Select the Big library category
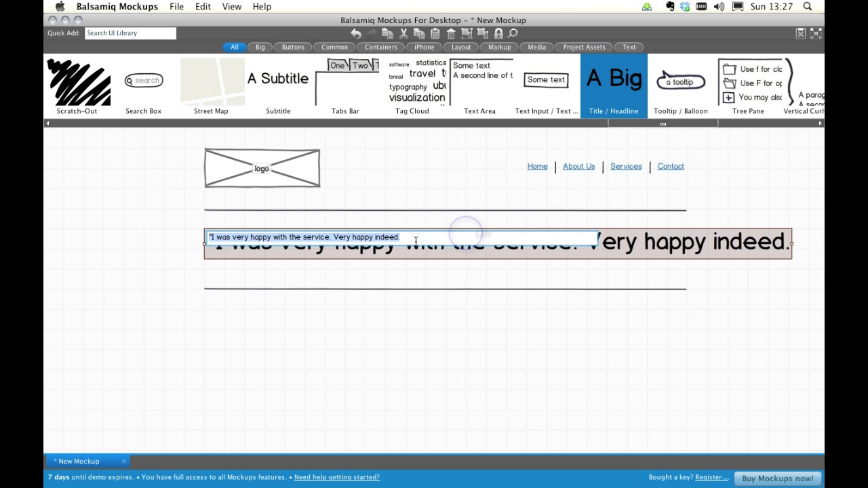Image resolution: width=868 pixels, height=488 pixels. coord(260,47)
